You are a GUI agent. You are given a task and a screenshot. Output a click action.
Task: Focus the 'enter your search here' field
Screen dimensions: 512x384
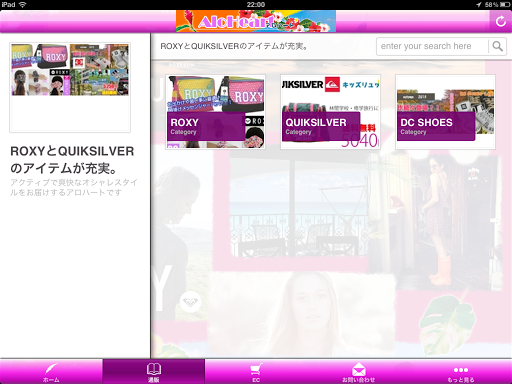[432, 46]
